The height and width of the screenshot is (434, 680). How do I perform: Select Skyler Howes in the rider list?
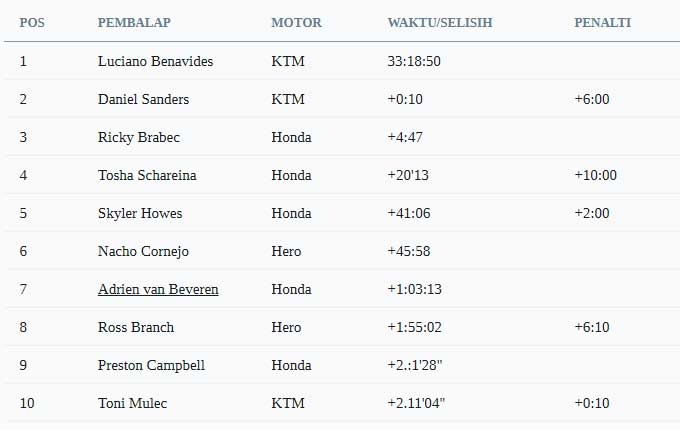coord(140,213)
